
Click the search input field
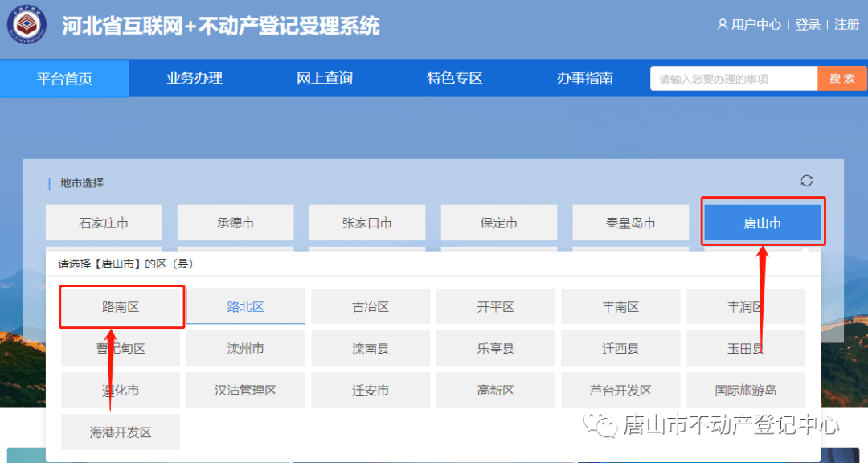click(x=733, y=78)
